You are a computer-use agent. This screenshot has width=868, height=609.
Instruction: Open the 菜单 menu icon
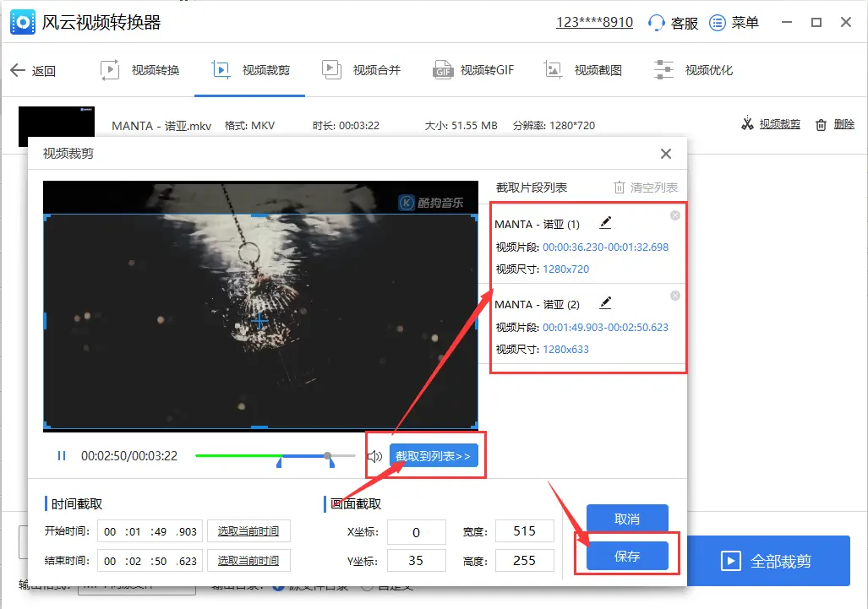point(718,23)
